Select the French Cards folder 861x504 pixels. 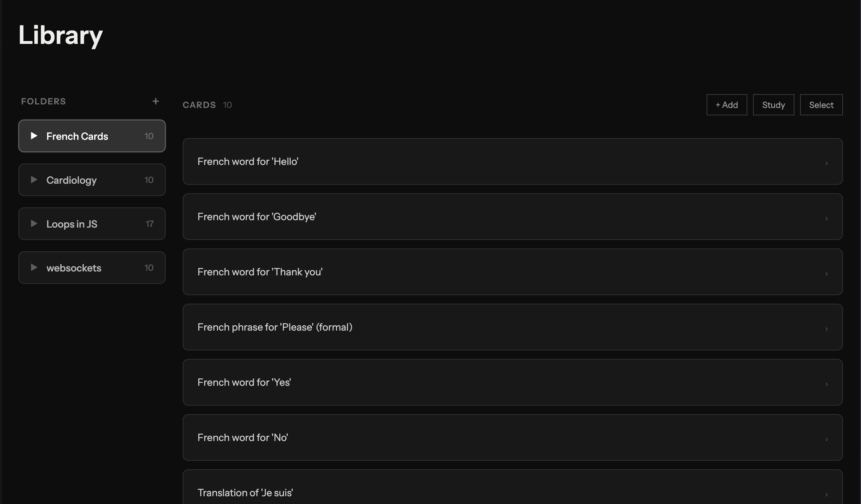(77, 136)
